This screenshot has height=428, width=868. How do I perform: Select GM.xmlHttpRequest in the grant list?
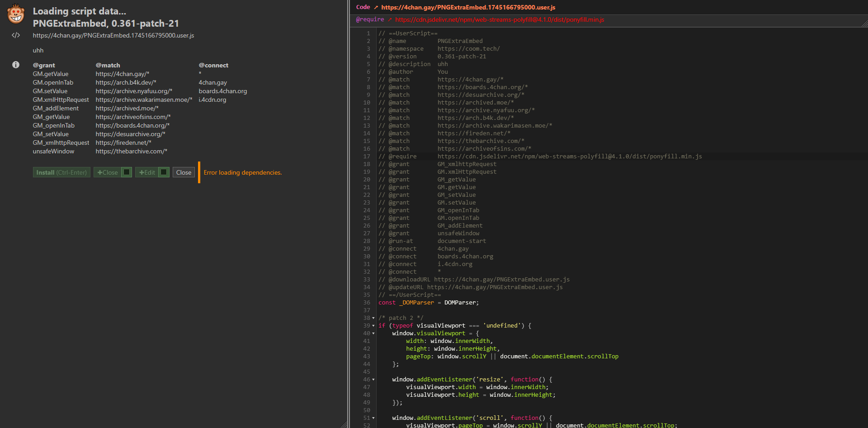click(x=61, y=100)
